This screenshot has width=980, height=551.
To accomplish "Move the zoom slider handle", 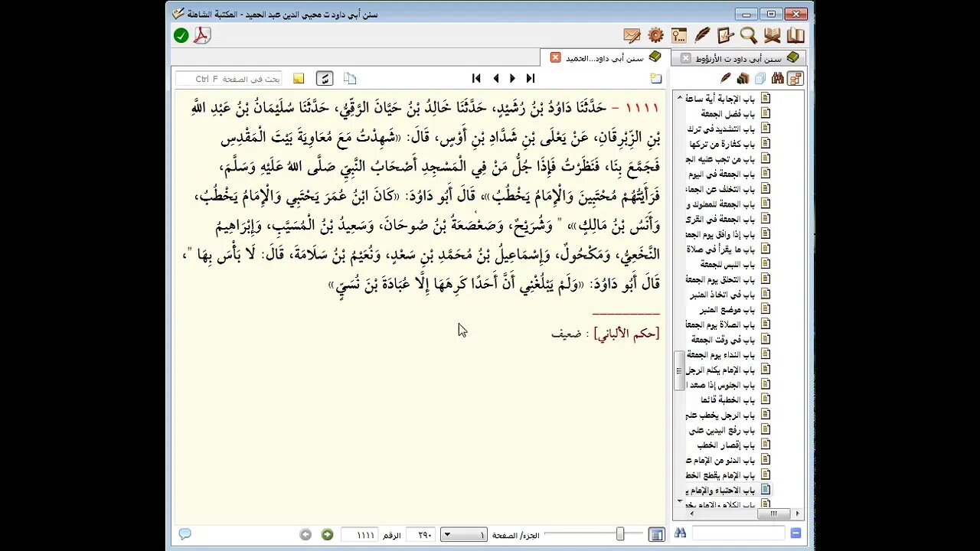I will (620, 534).
